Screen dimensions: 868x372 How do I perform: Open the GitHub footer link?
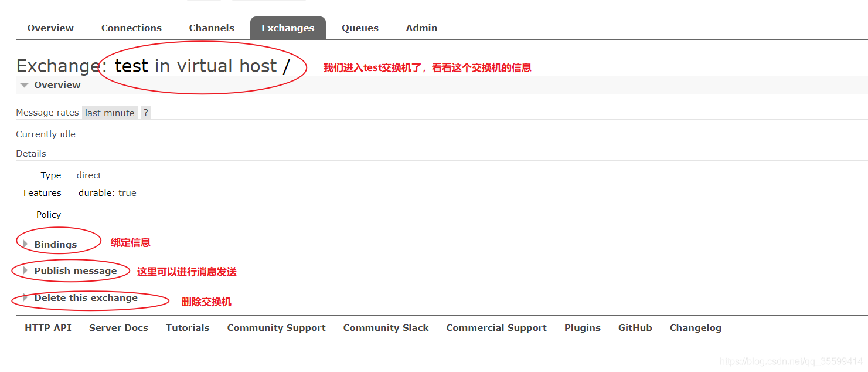coord(635,328)
